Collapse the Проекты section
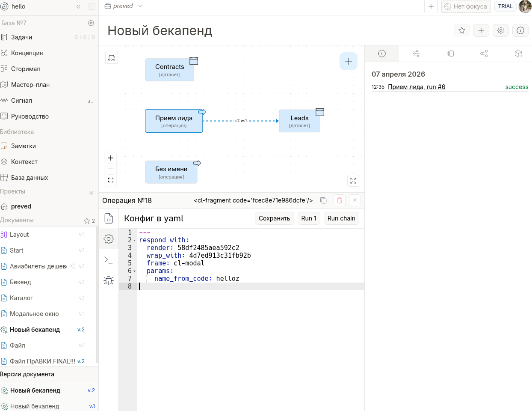This screenshot has height=411, width=532. click(91, 192)
